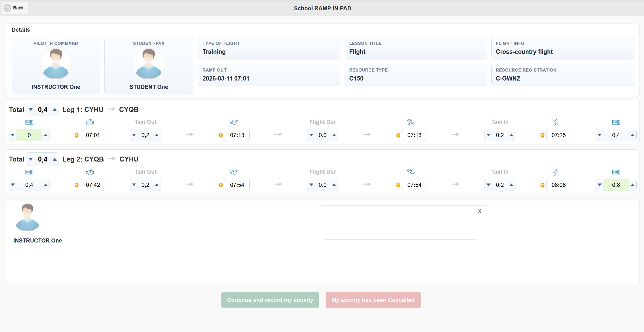Screen dimensions: 644x332
Task: Click Leg 2 takeoff time field 07:54
Action: click(237, 185)
